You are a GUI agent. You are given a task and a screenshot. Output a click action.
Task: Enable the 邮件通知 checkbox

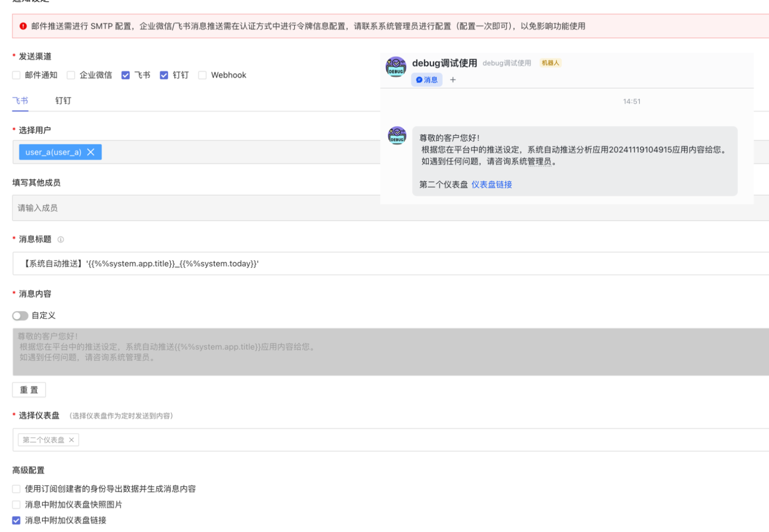(17, 75)
